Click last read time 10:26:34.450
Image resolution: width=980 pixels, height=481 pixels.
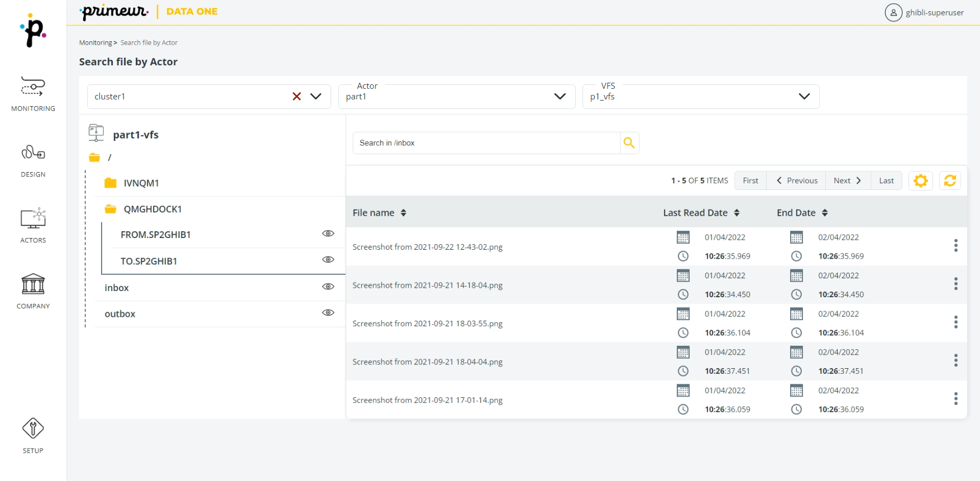pyautogui.click(x=728, y=294)
